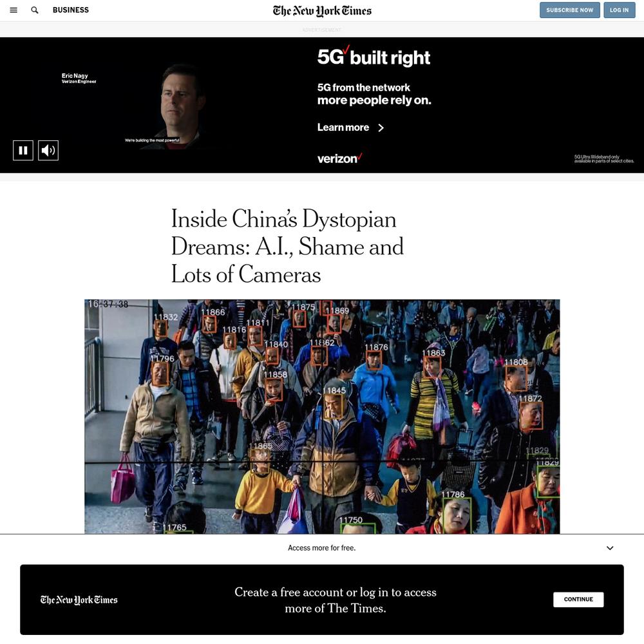Viewport: 644px width, 644px height.
Task: Open the Business section link
Action: [x=71, y=10]
